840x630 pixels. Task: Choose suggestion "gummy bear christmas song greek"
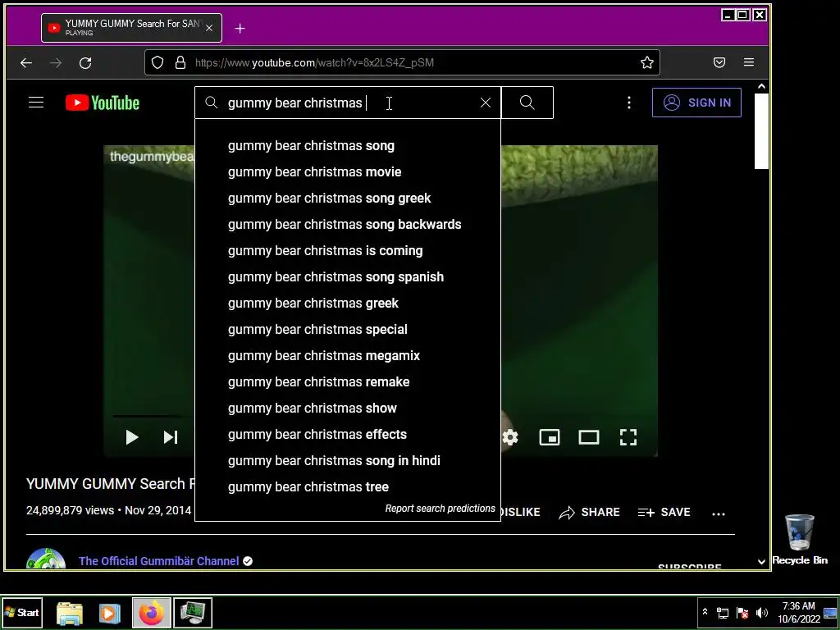click(x=348, y=199)
